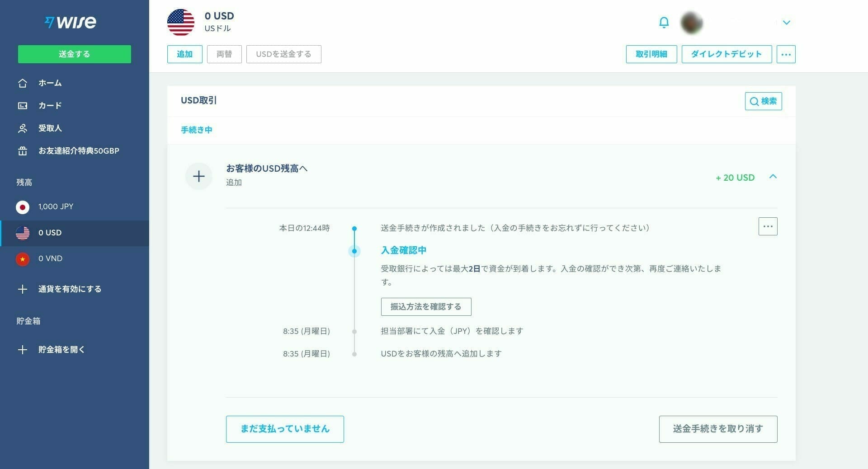868x469 pixels.
Task: Open transaction detail ellipsis menu
Action: [768, 226]
